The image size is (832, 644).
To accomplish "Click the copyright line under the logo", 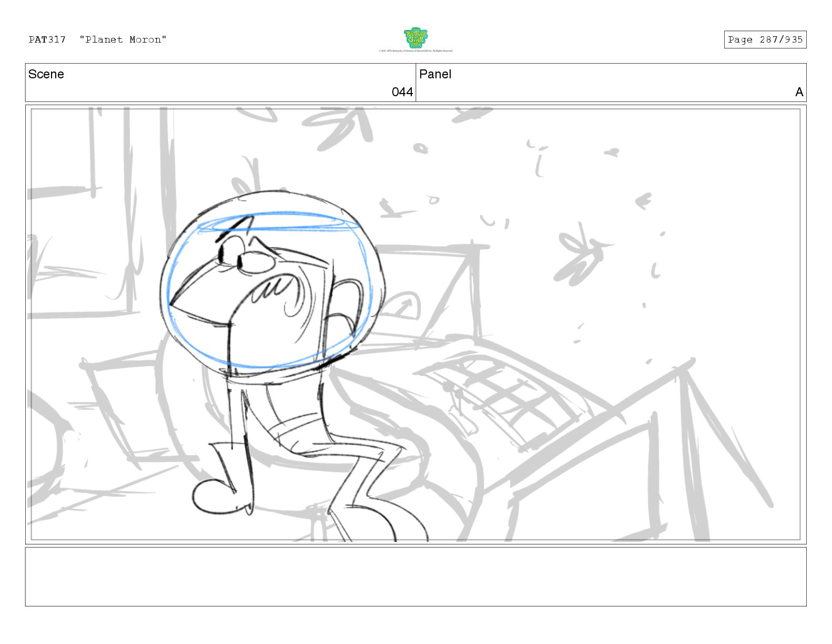I will (415, 51).
